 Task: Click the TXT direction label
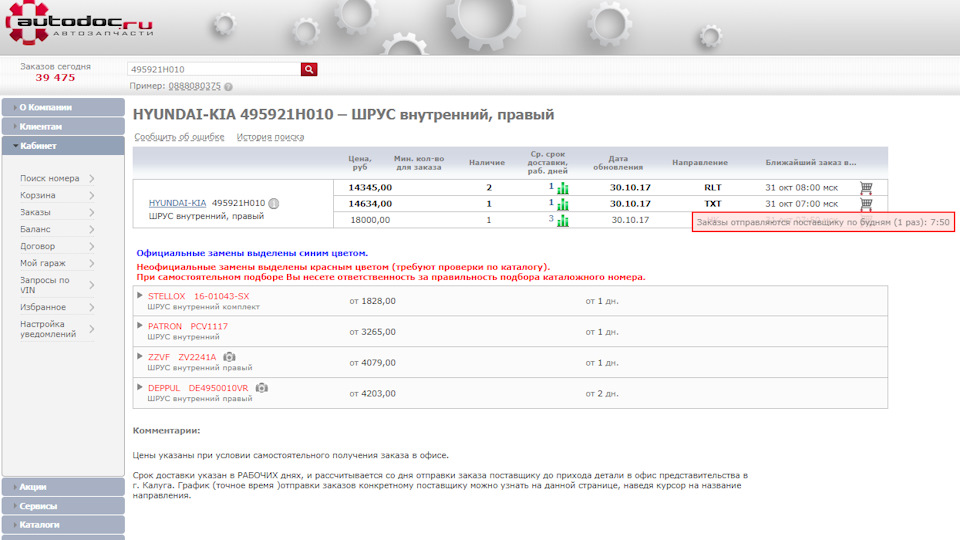(x=713, y=203)
